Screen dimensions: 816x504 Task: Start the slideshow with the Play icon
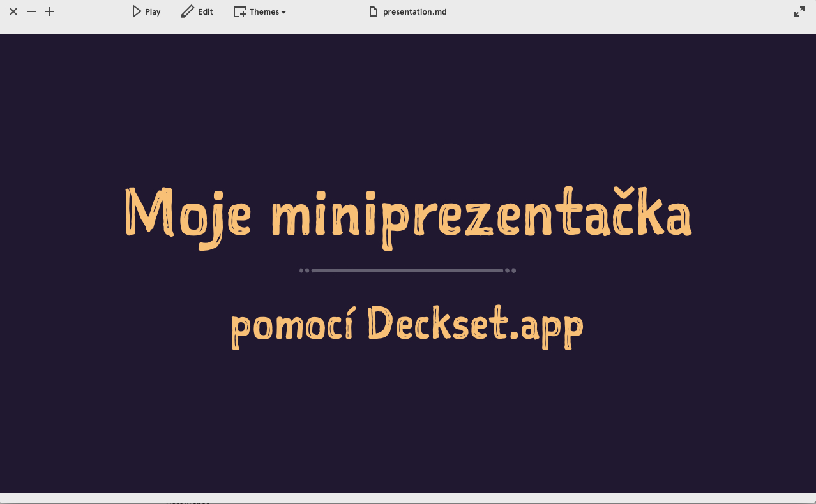coord(136,11)
